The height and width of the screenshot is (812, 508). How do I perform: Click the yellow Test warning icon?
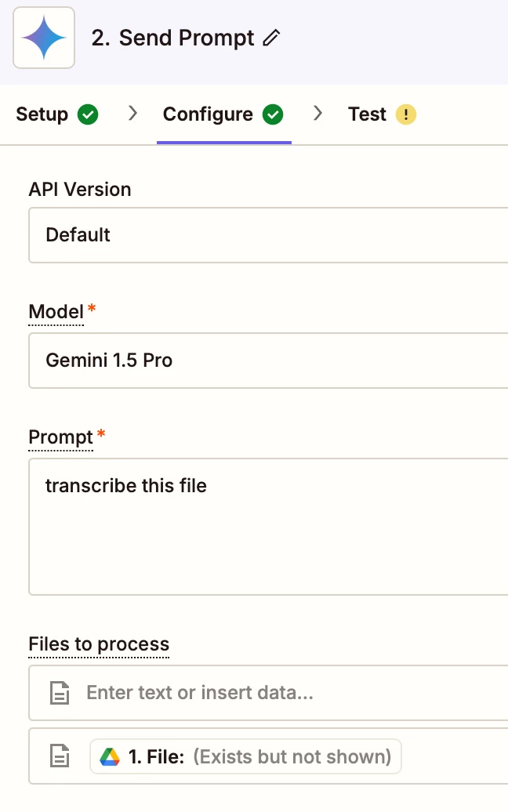coord(406,114)
